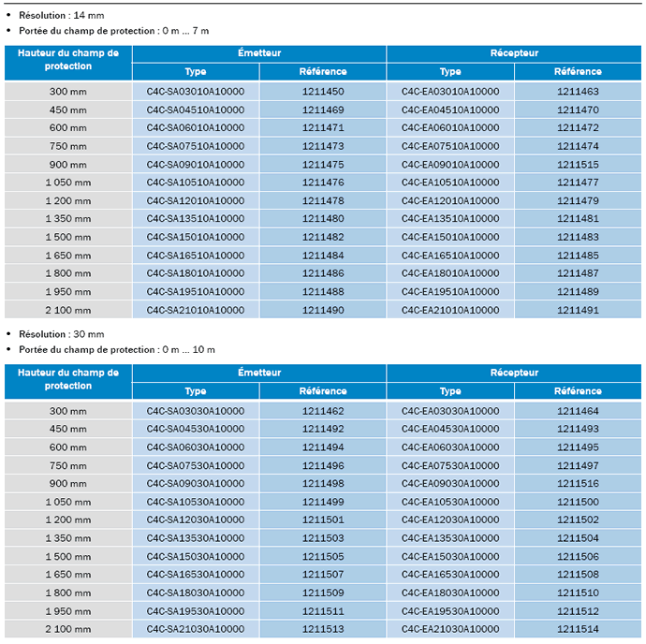
Task: Click reference 1211515
Action: tap(578, 165)
